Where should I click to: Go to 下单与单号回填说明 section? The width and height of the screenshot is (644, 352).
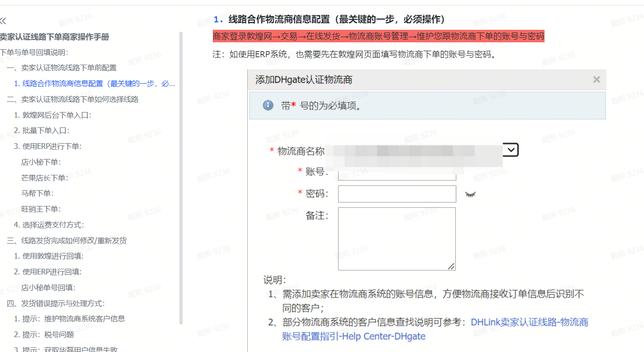pyautogui.click(x=34, y=52)
